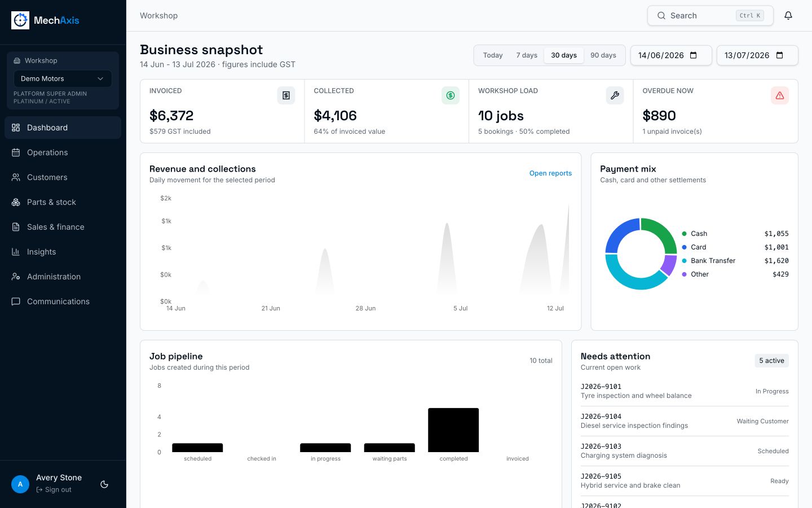Click the green Cash legend dot
Viewport: 812px width, 508px height.
coord(684,234)
